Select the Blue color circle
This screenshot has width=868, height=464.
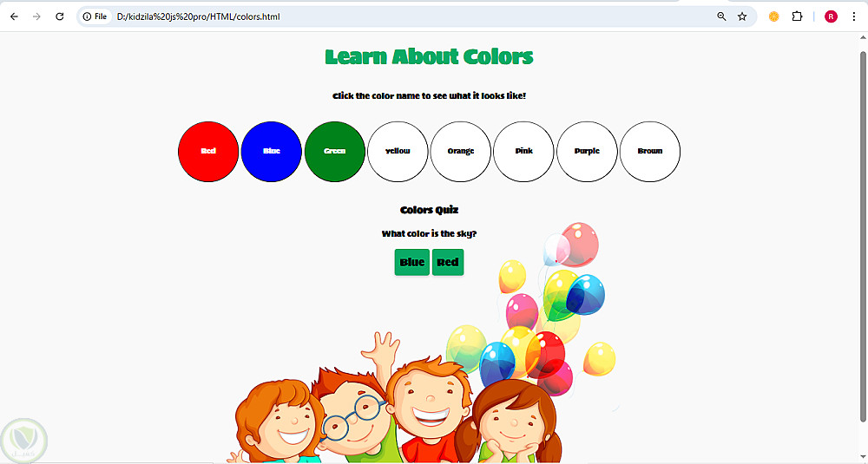pos(271,152)
